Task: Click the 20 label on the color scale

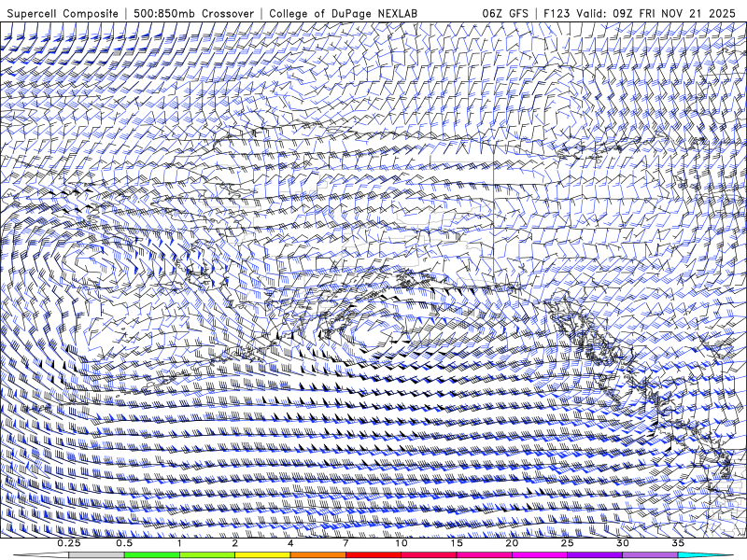Action: (x=512, y=543)
